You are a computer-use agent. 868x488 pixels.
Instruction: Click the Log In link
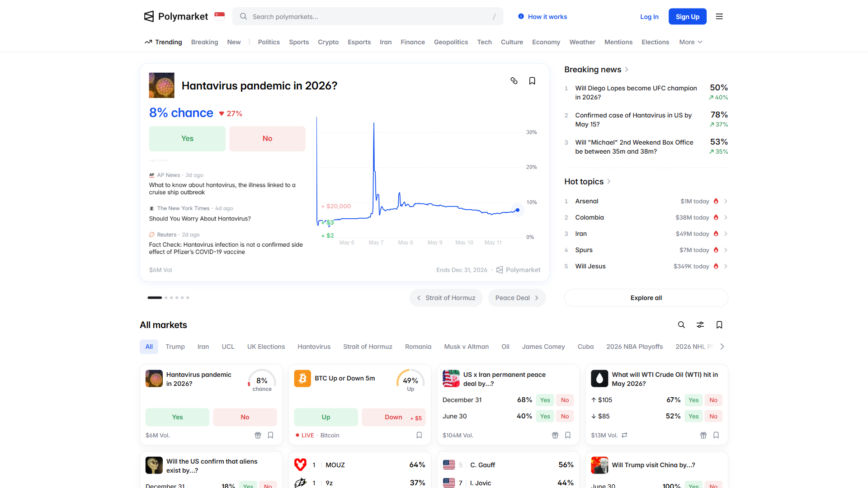pos(649,17)
